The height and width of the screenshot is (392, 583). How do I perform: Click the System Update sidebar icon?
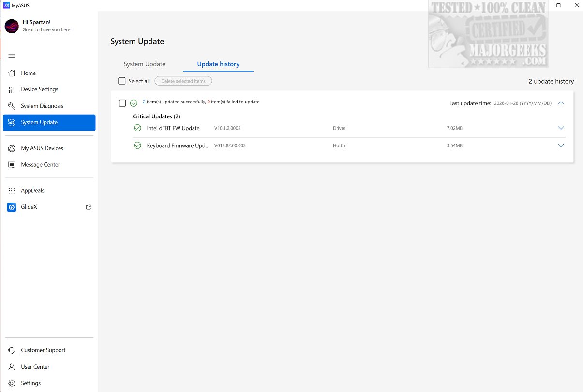[x=12, y=122]
